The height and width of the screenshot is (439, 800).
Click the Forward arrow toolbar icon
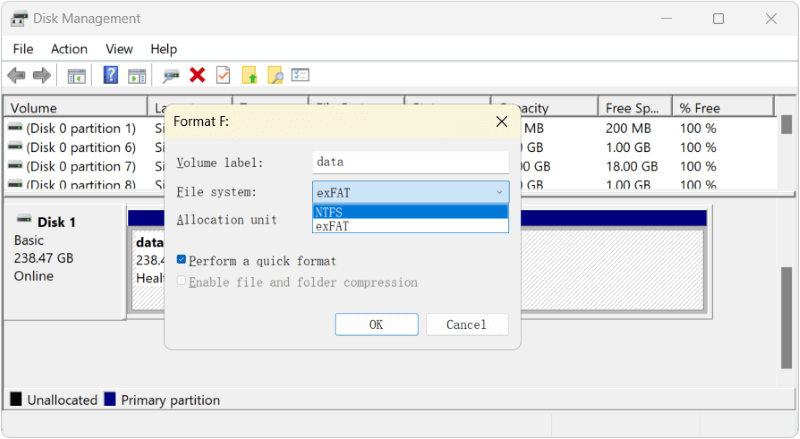(42, 76)
